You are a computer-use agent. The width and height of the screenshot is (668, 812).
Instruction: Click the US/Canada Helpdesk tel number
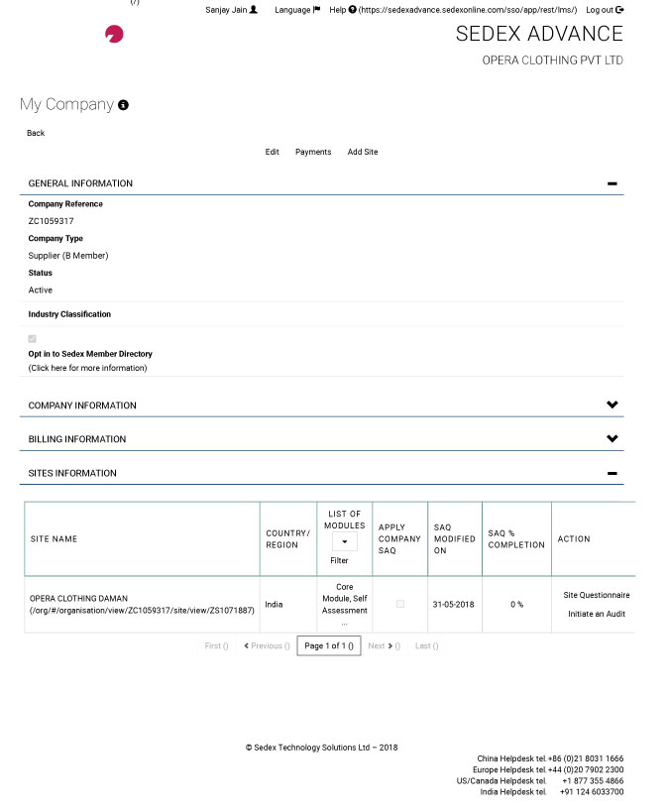(x=593, y=781)
